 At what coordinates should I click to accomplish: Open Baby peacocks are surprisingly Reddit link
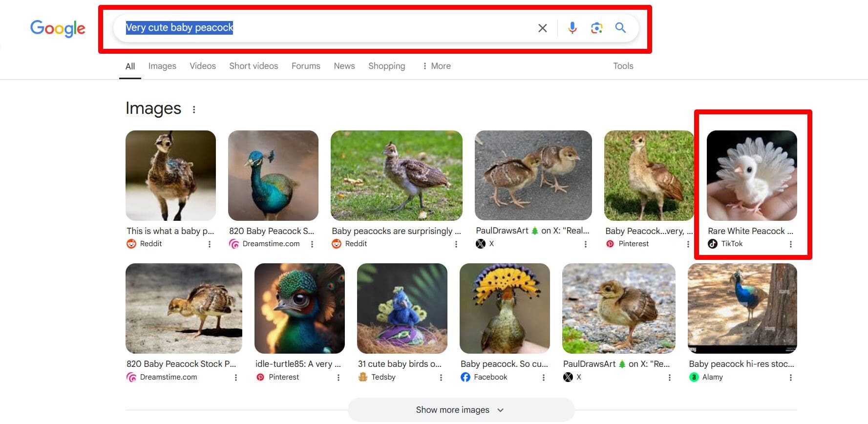pyautogui.click(x=396, y=231)
